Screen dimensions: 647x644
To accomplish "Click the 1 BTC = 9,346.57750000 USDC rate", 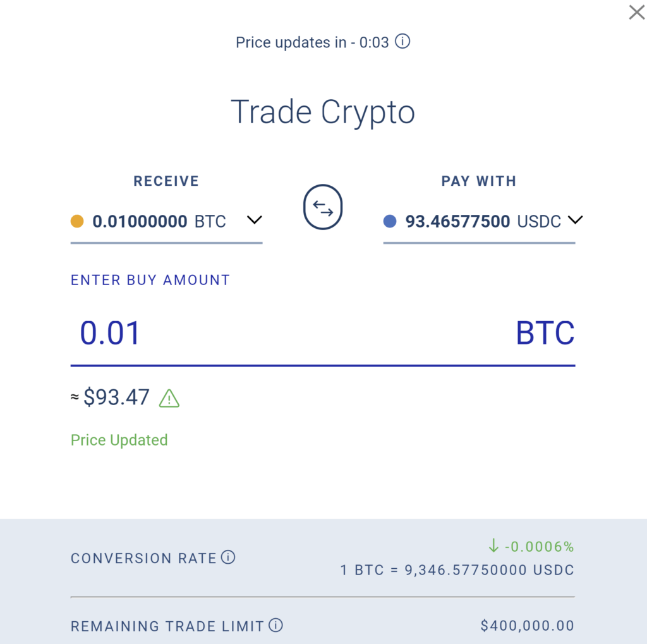I will click(x=457, y=570).
